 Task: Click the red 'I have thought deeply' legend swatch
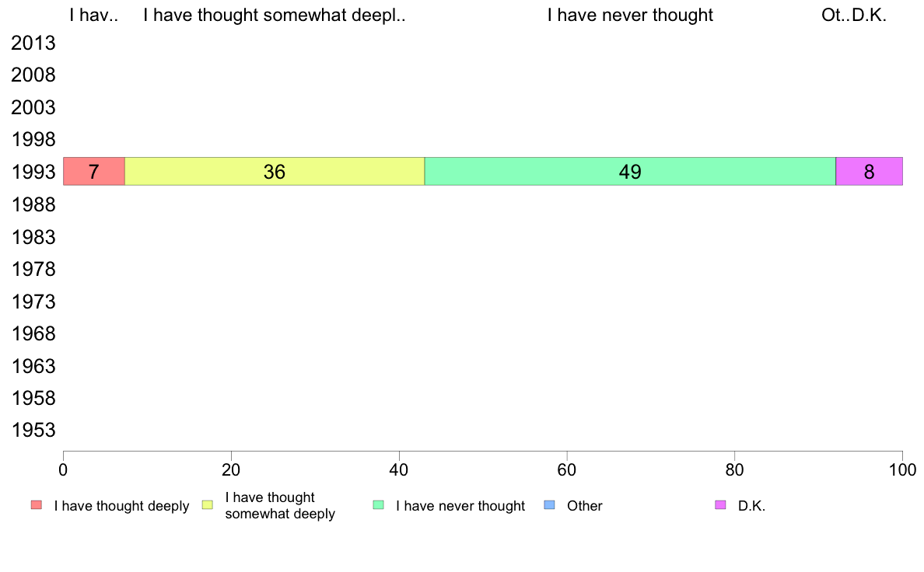[x=37, y=505]
